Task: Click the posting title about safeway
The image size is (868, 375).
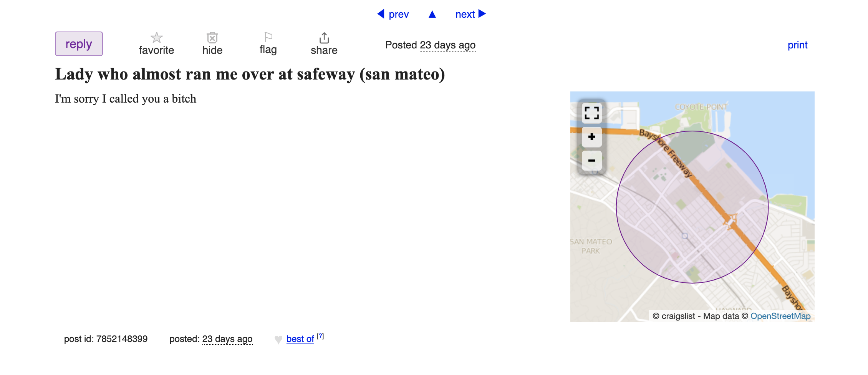Action: [250, 74]
